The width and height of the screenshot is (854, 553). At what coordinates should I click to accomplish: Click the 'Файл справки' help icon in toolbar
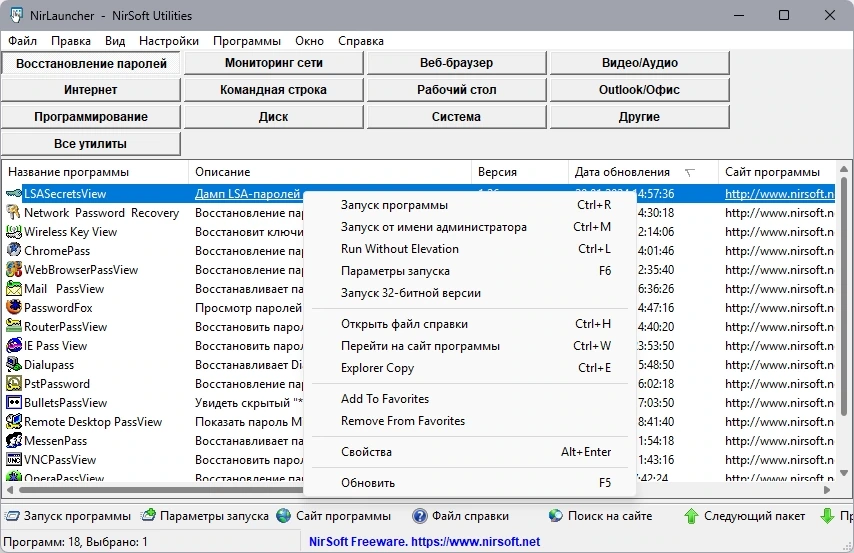pyautogui.click(x=419, y=516)
